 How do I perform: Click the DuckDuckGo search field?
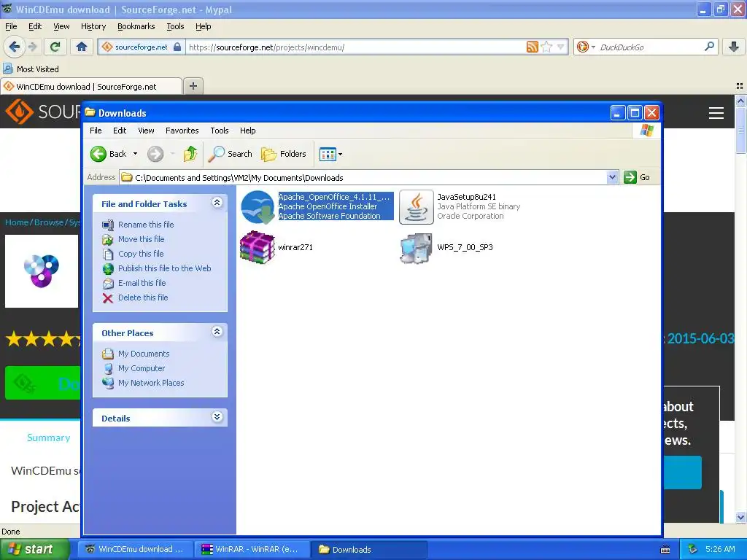pyautogui.click(x=650, y=47)
